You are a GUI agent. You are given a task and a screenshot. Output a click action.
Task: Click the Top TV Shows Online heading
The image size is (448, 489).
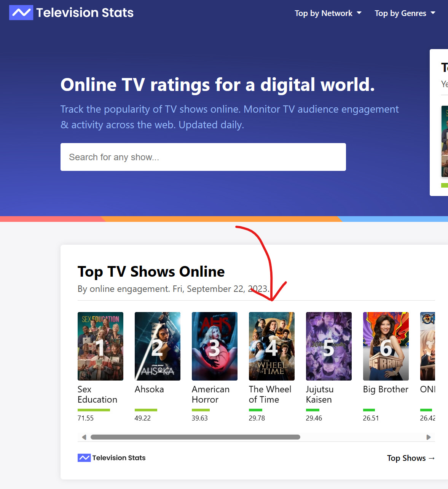(151, 272)
